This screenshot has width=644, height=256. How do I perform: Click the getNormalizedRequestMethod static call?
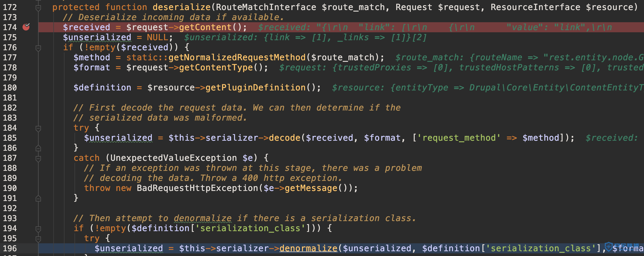coord(237,57)
